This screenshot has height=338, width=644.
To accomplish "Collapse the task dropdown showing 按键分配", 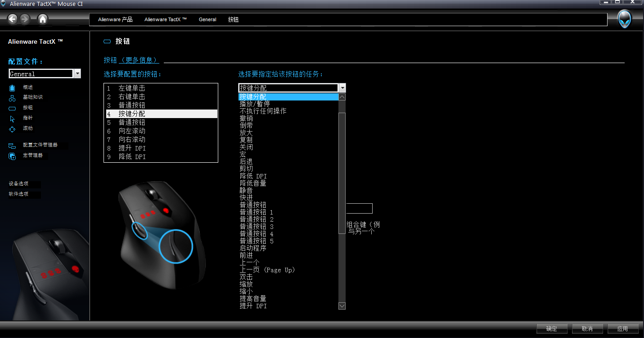I will [342, 88].
